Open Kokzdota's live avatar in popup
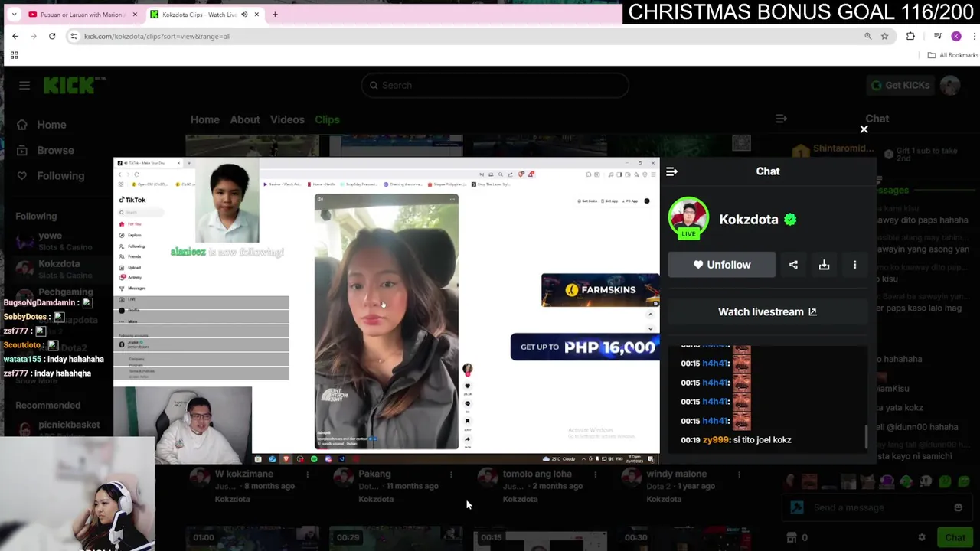Image resolution: width=980 pixels, height=551 pixels. point(688,218)
